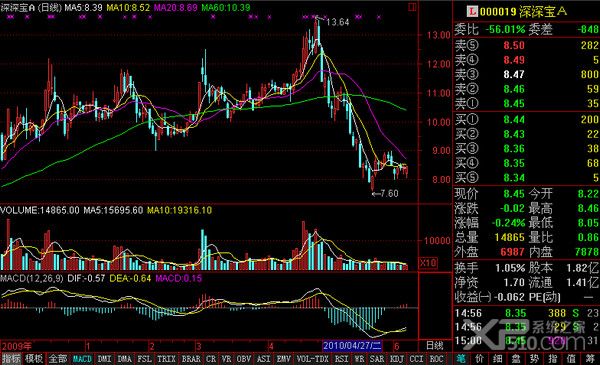
Task: Show 全部 all indicators
Action: [x=58, y=359]
